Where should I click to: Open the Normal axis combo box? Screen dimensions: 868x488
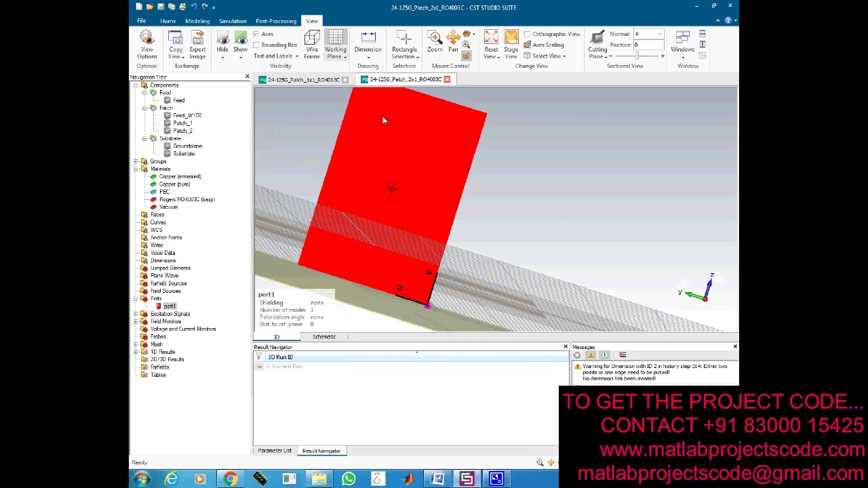648,34
